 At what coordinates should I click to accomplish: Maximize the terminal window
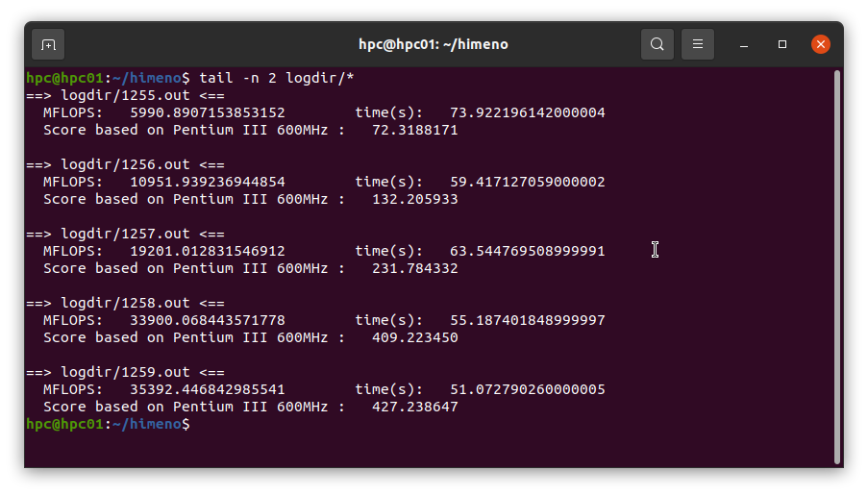point(782,44)
